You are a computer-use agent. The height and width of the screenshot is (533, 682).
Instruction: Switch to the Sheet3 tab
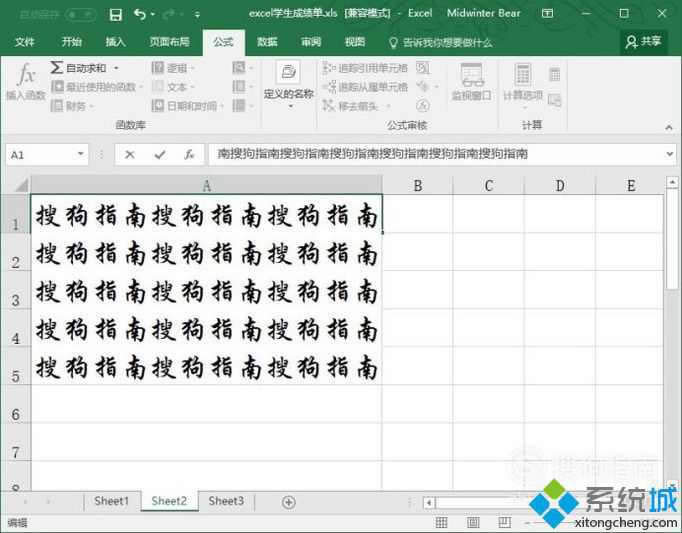[x=226, y=501]
